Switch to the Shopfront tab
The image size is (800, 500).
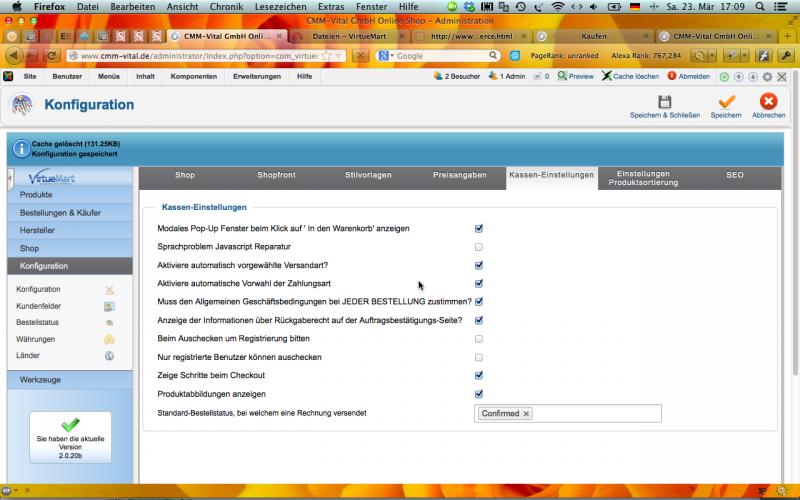(276, 175)
